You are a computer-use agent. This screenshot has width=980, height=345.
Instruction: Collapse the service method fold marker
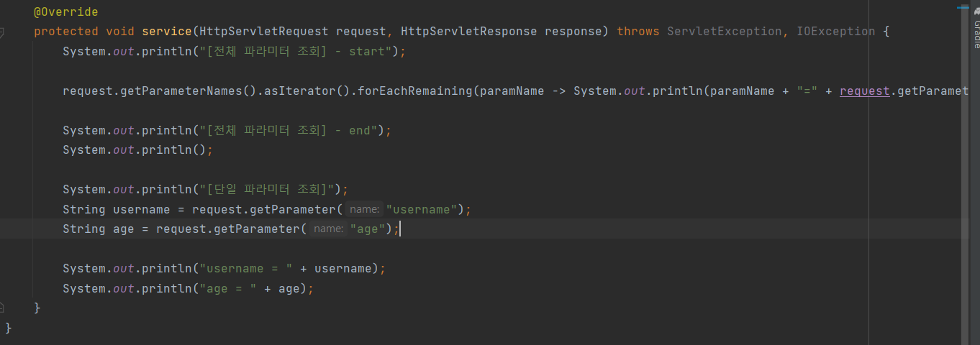(x=2, y=32)
